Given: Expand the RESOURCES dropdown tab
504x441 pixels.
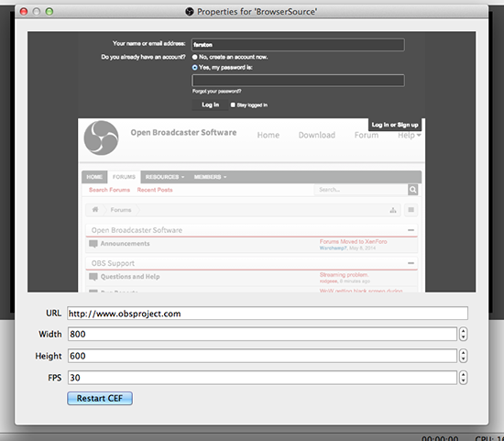Looking at the screenshot, I should (x=165, y=177).
